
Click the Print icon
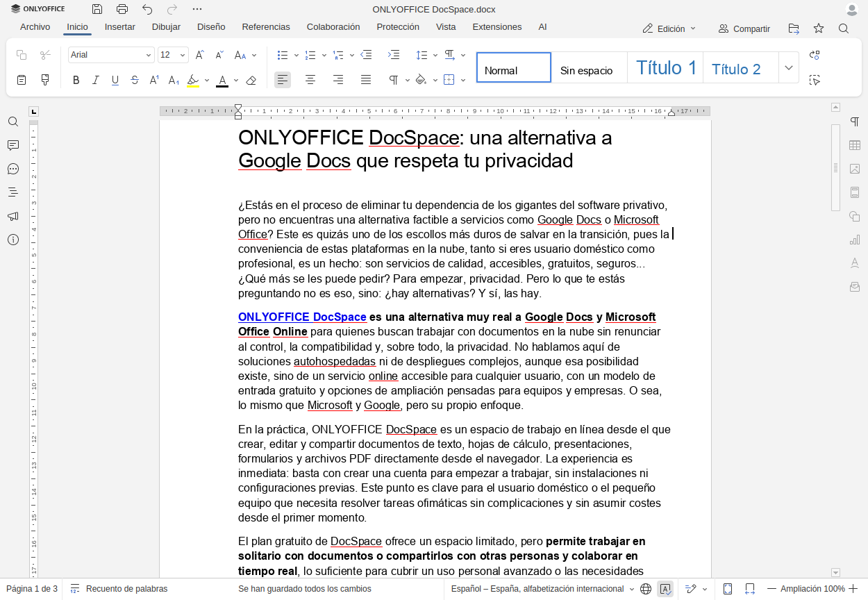122,9
